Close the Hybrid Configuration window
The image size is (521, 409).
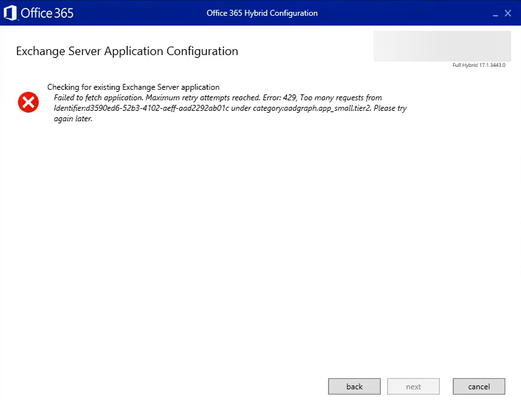tap(508, 13)
